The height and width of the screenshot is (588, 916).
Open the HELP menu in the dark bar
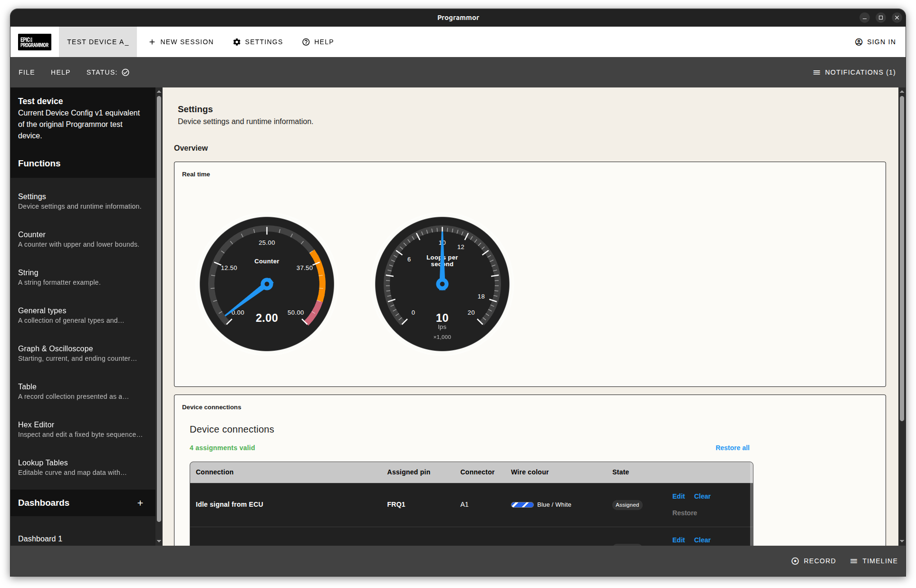[60, 72]
